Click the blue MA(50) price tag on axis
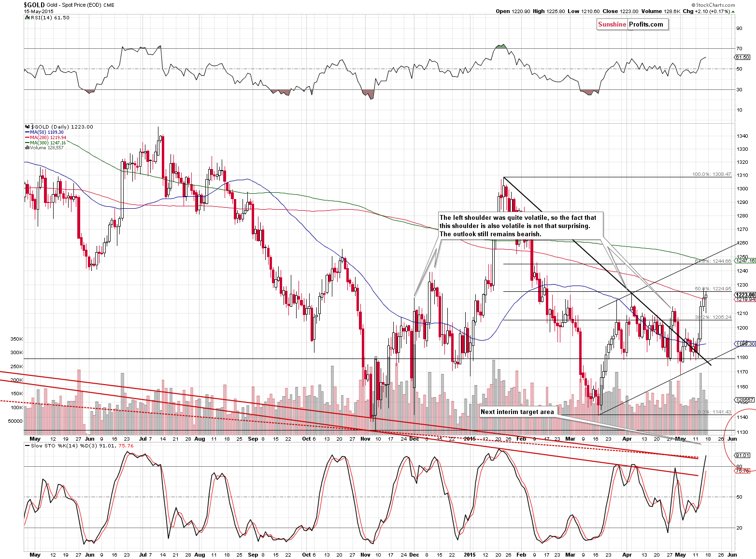 [745, 344]
